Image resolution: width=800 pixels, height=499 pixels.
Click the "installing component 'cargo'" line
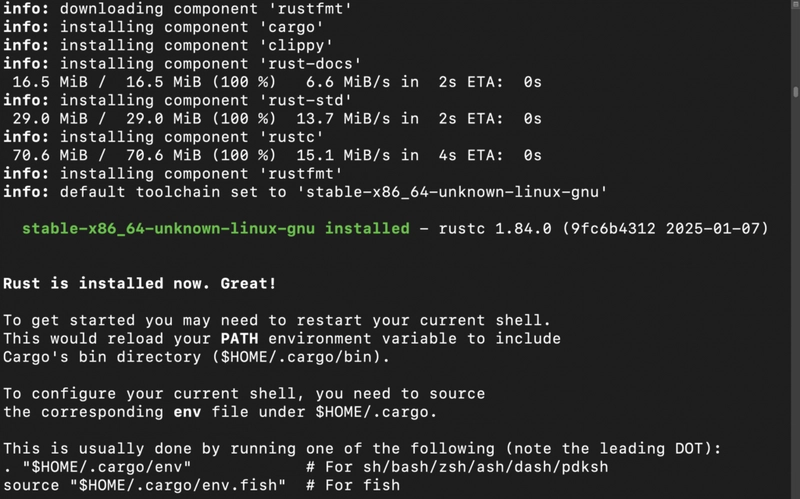point(163,27)
